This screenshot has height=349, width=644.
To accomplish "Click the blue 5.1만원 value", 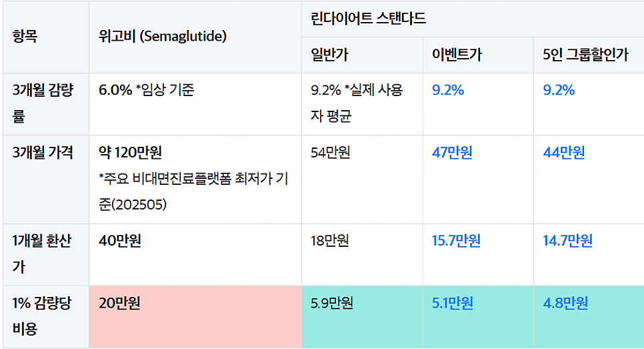I will (x=452, y=303).
